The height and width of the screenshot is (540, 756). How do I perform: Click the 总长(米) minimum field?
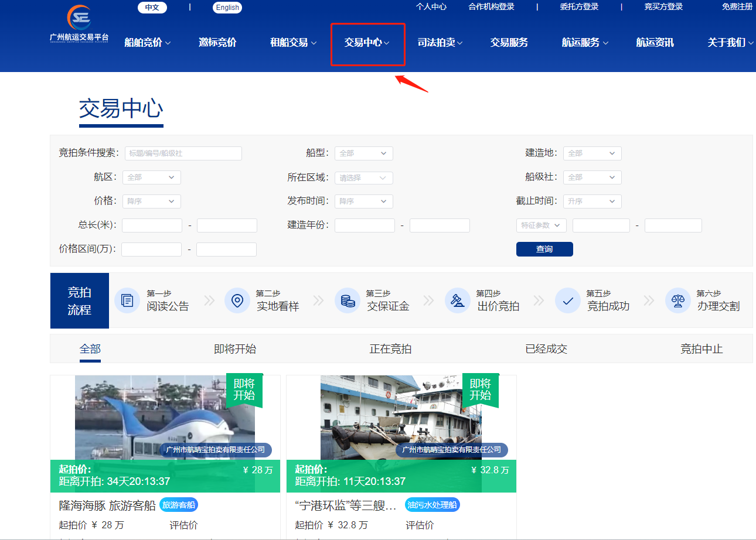click(x=152, y=225)
